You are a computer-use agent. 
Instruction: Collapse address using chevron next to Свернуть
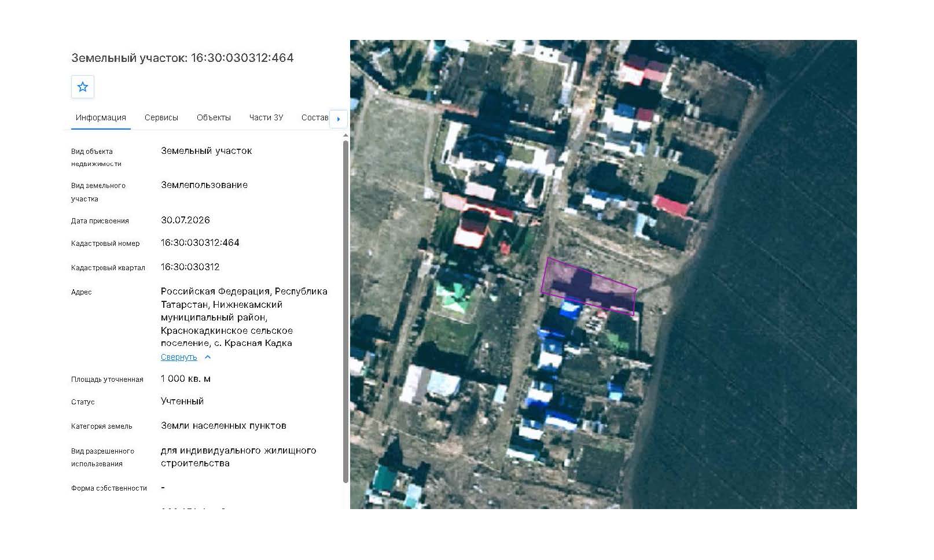tap(208, 357)
